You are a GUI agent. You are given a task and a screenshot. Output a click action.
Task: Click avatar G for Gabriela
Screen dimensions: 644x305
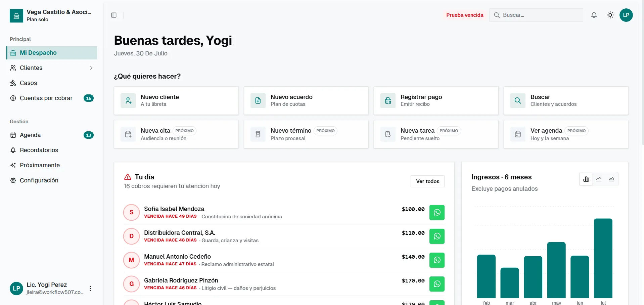(x=132, y=284)
